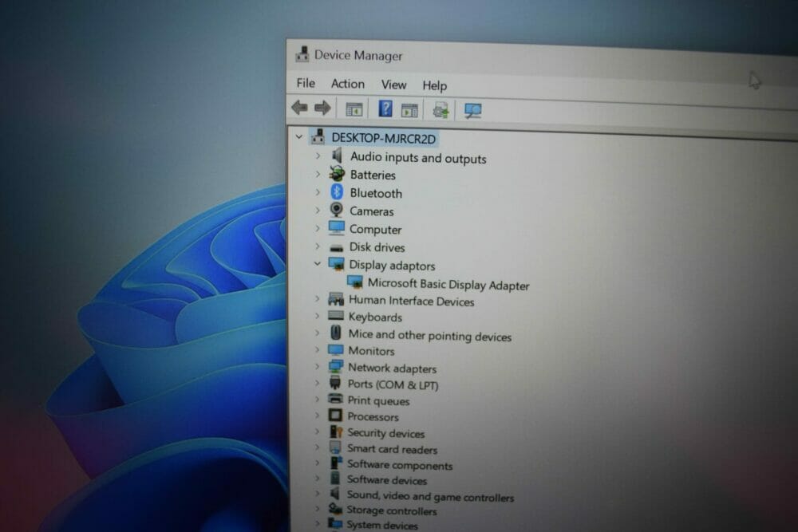Image resolution: width=798 pixels, height=532 pixels.
Task: Click the Computer monitor icon
Action: (337, 228)
